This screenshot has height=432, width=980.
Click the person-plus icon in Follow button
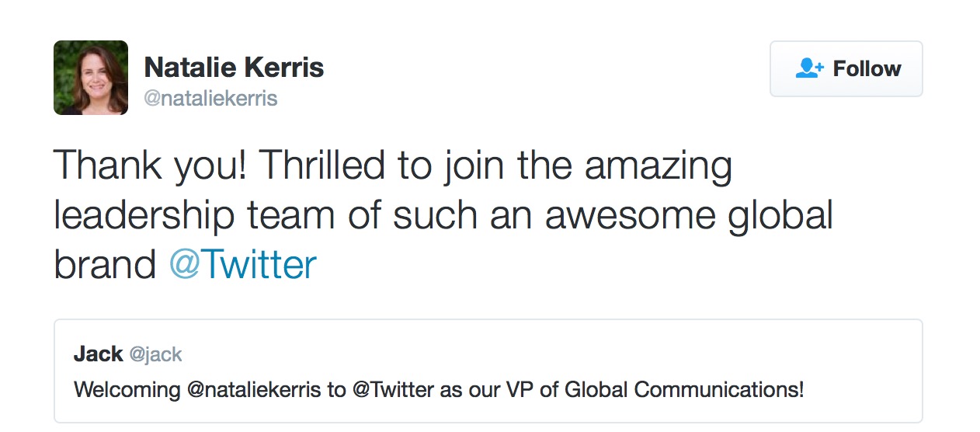[810, 68]
